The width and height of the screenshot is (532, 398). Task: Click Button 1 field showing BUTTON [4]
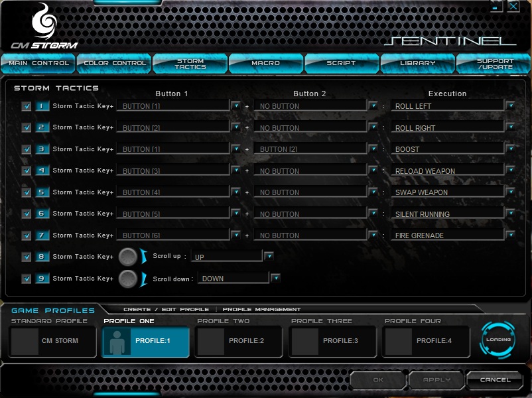[173, 192]
